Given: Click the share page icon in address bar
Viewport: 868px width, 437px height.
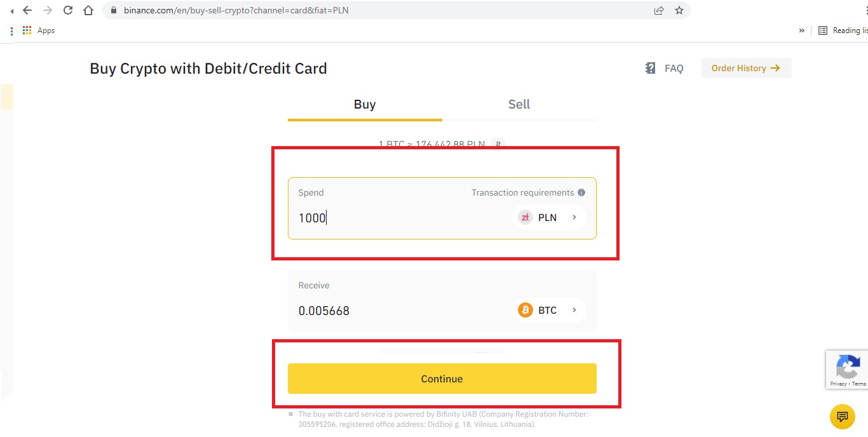Looking at the screenshot, I should pyautogui.click(x=659, y=10).
